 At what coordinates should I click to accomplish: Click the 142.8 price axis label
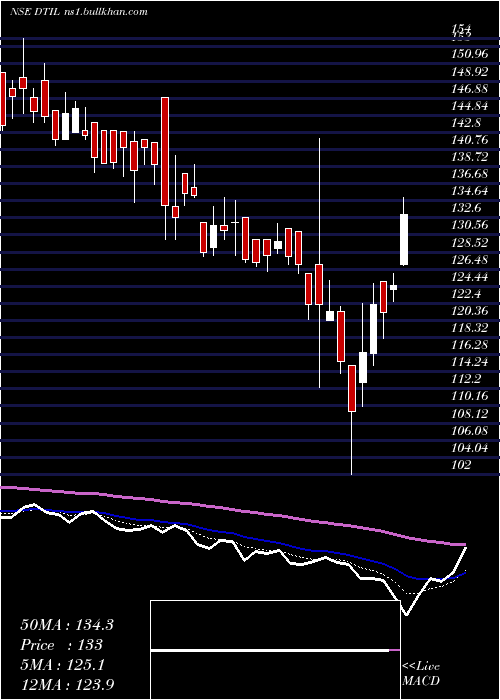pyautogui.click(x=464, y=123)
